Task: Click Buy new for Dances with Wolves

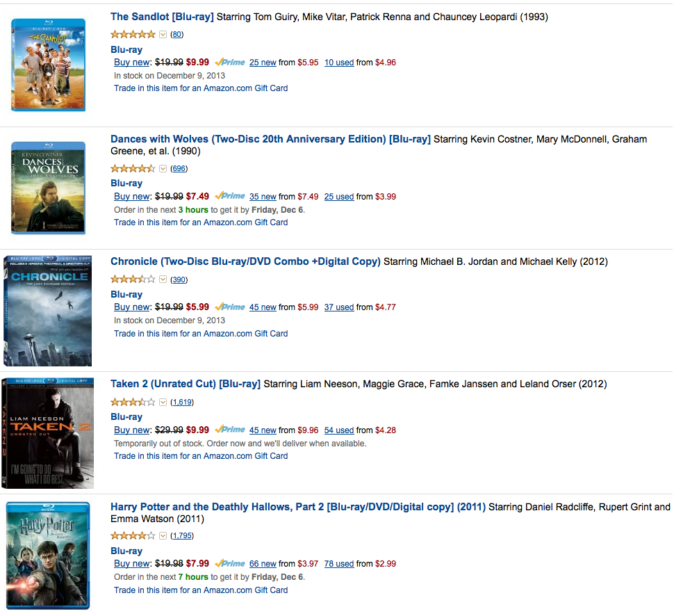Action: click(x=132, y=197)
